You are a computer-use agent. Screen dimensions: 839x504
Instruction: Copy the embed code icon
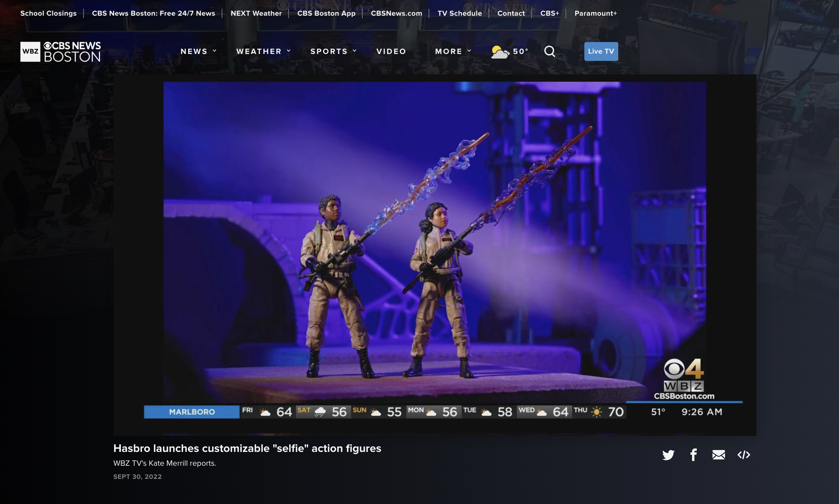click(744, 455)
